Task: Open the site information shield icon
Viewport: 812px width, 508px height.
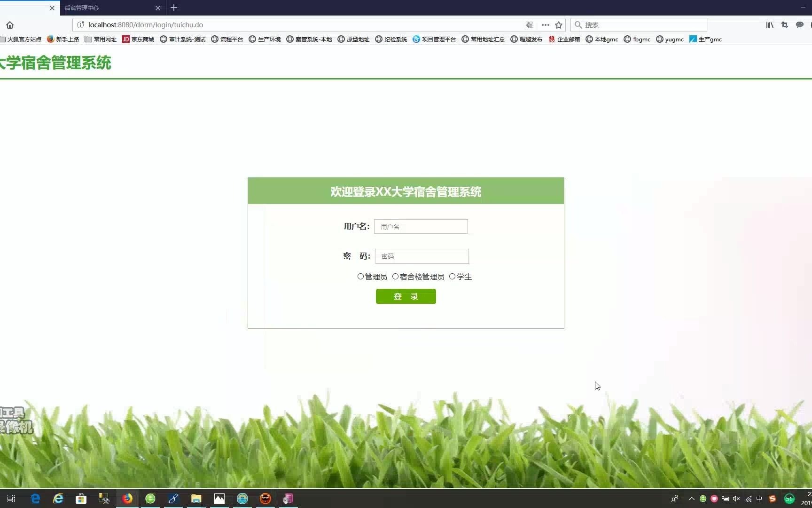Action: point(80,25)
